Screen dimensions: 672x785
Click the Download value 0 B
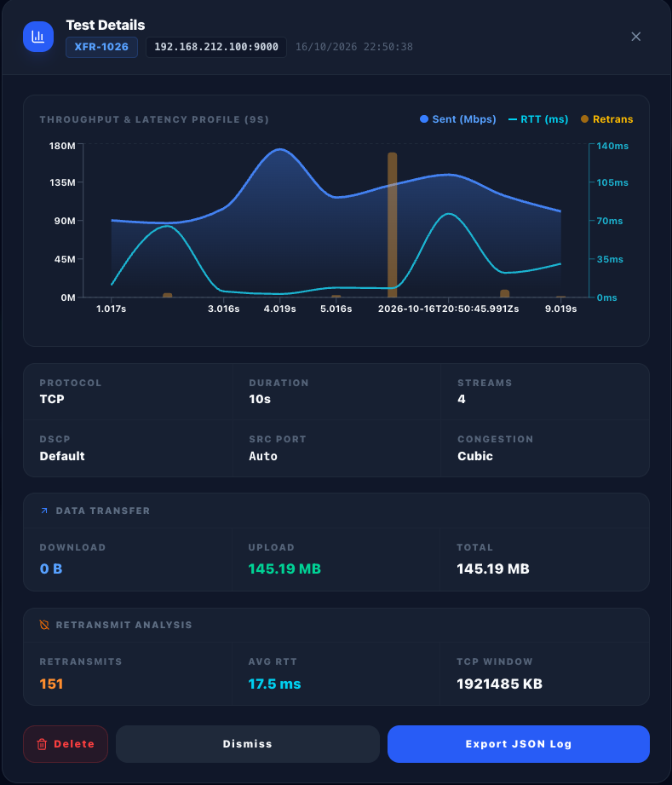coord(51,569)
